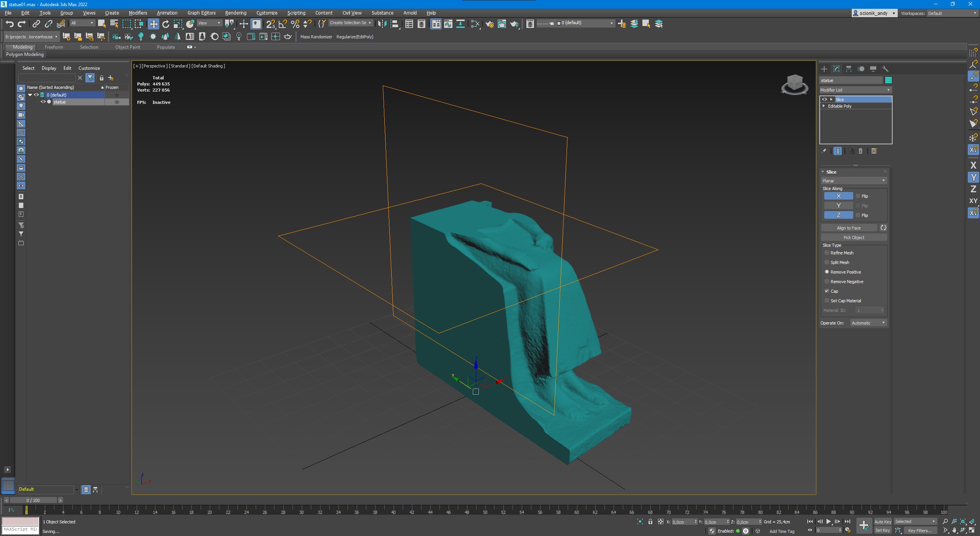Open the Scripting menu
Screen dimensions: 980x536
[x=296, y=13]
